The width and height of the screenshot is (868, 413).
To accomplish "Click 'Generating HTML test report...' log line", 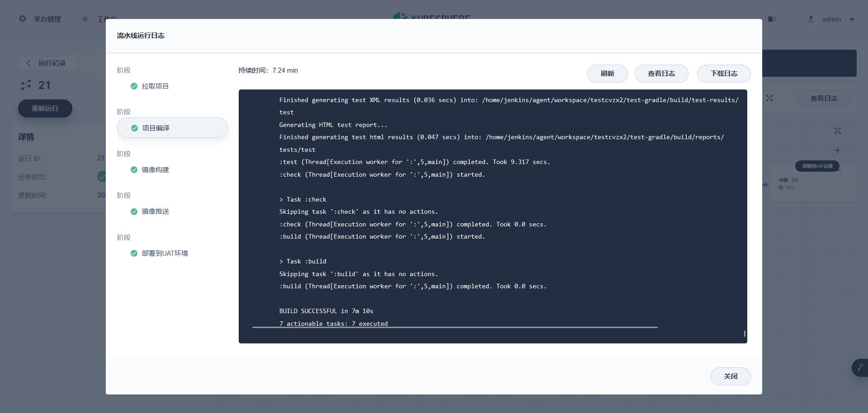I will coord(333,125).
